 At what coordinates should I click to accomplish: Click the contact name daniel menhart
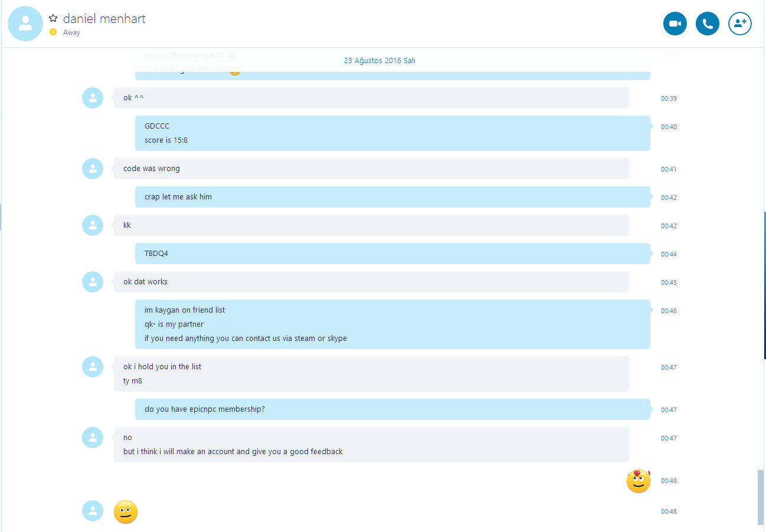[104, 19]
